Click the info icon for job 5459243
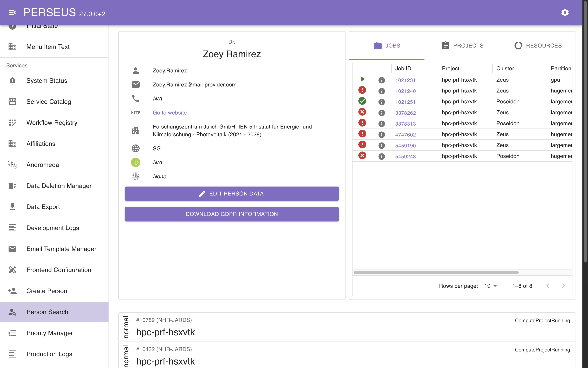The image size is (588, 368). (381, 156)
